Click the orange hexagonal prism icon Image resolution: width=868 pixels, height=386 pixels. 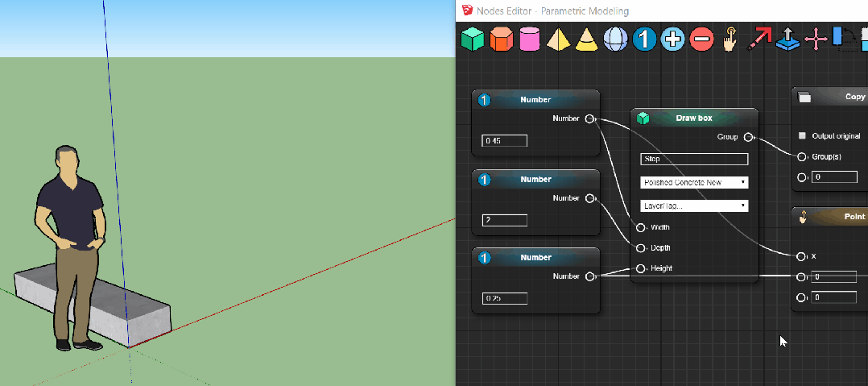[501, 39]
